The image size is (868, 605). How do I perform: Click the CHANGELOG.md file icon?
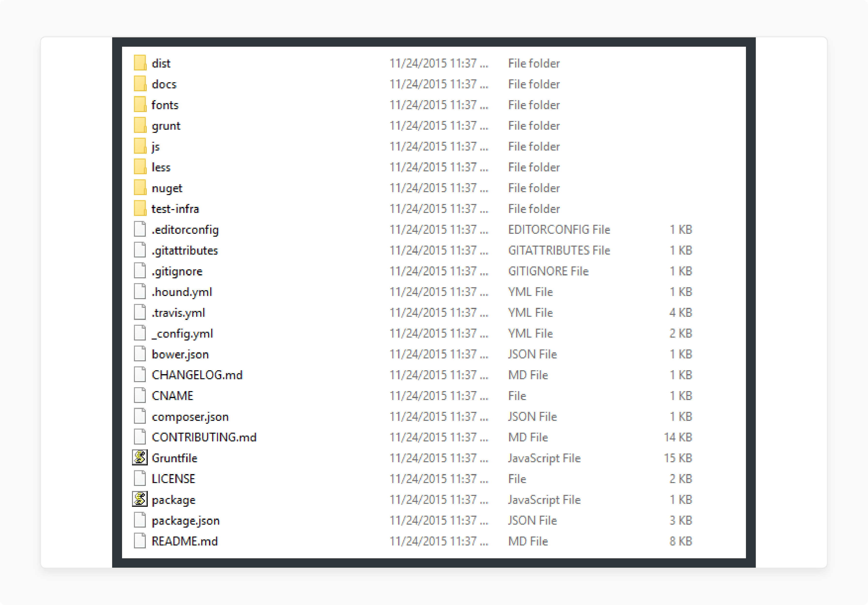point(140,374)
